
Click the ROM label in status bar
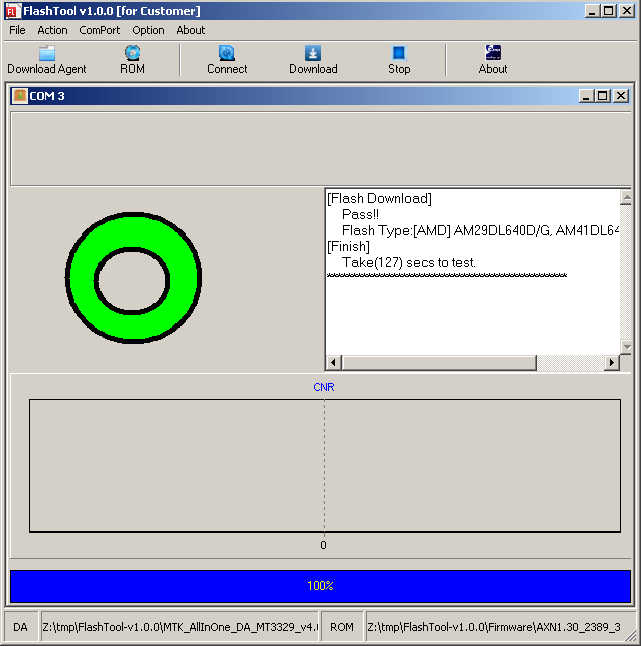click(342, 627)
